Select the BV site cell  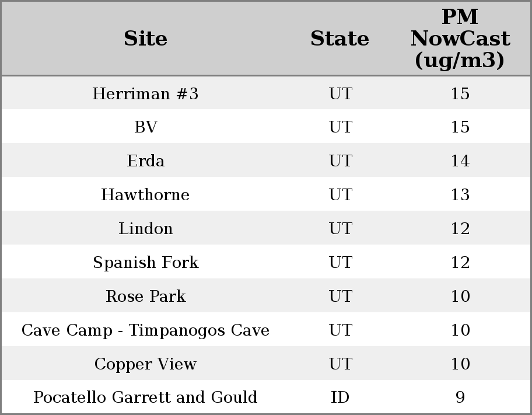(146, 127)
